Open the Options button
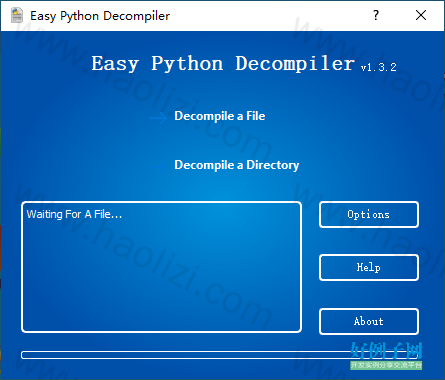 (369, 215)
